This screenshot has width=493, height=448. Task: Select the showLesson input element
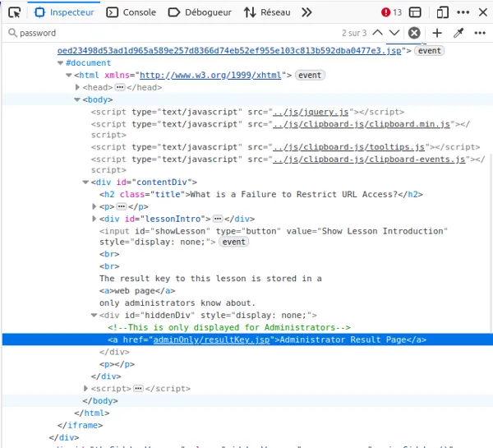(274, 237)
